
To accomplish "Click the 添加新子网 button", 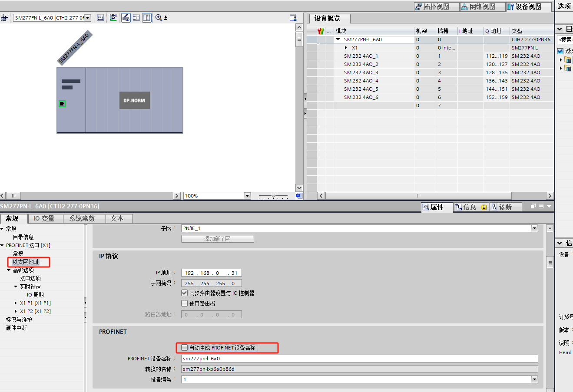I will pos(218,239).
